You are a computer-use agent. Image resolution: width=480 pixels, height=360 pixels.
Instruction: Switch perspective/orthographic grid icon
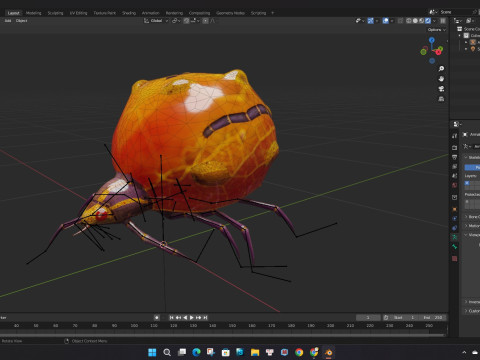441,99
